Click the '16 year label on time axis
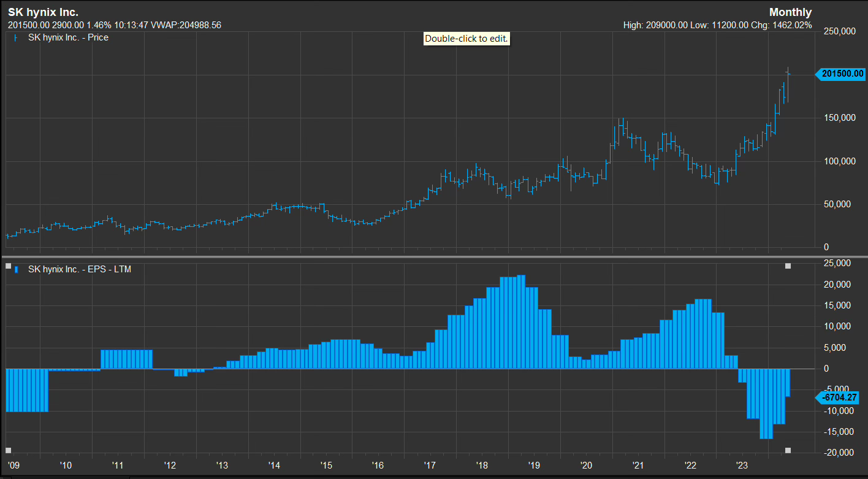Image resolution: width=868 pixels, height=479 pixels. (378, 464)
